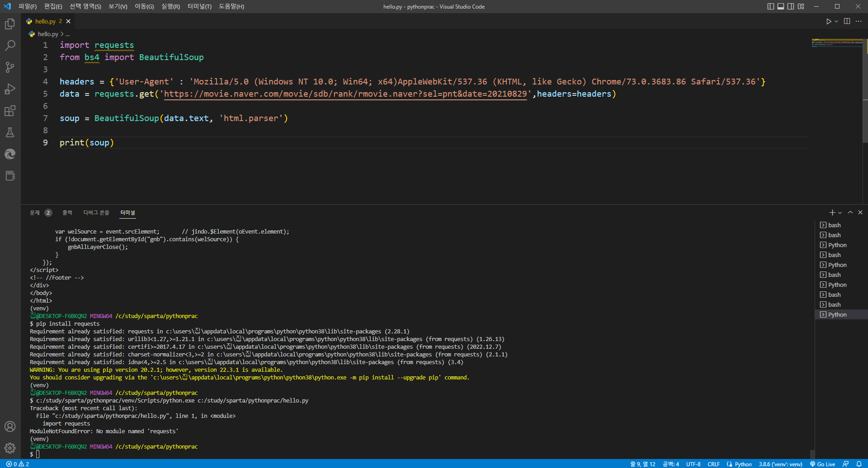Click the 'import requests' code line
This screenshot has width=868, height=468.
[x=97, y=45]
